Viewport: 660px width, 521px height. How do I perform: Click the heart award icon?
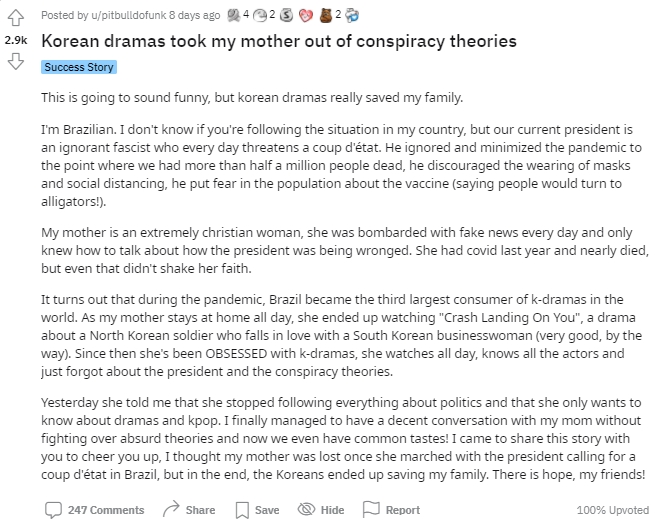[x=306, y=16]
